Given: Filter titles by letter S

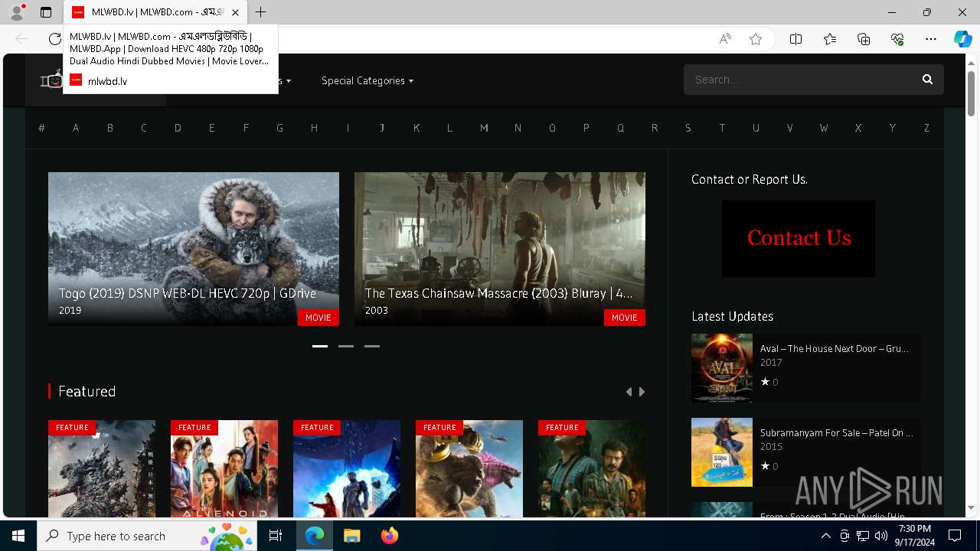Looking at the screenshot, I should click(688, 128).
